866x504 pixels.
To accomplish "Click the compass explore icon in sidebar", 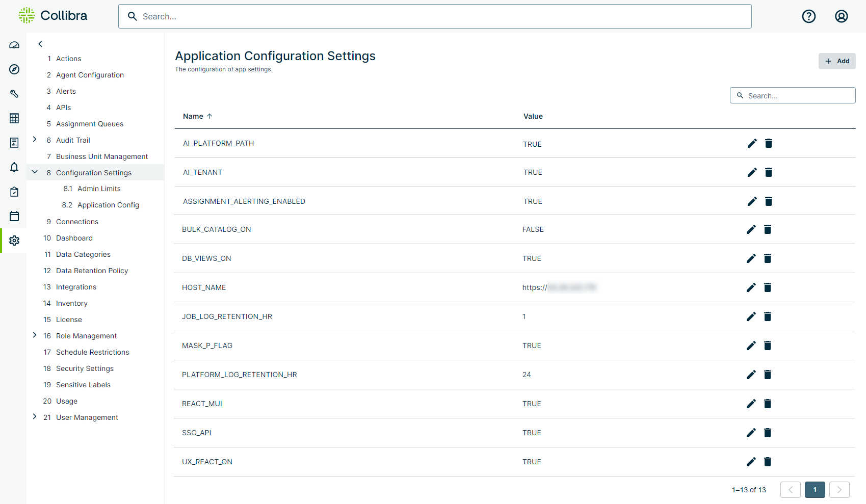I will (14, 69).
